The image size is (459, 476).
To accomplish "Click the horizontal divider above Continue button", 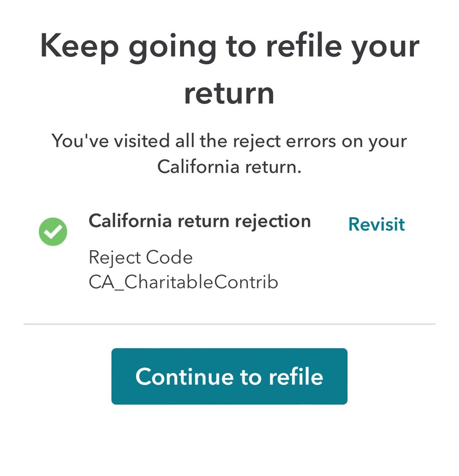I will [x=229, y=324].
